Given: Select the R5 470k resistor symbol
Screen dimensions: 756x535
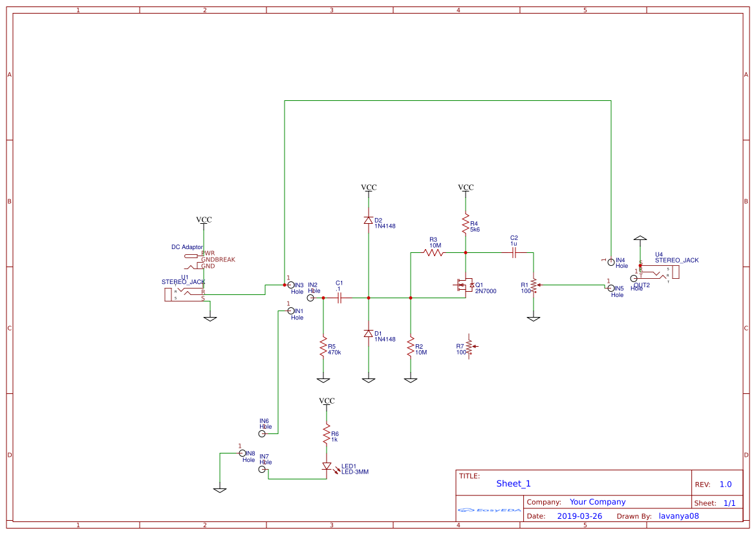Looking at the screenshot, I should 323,347.
